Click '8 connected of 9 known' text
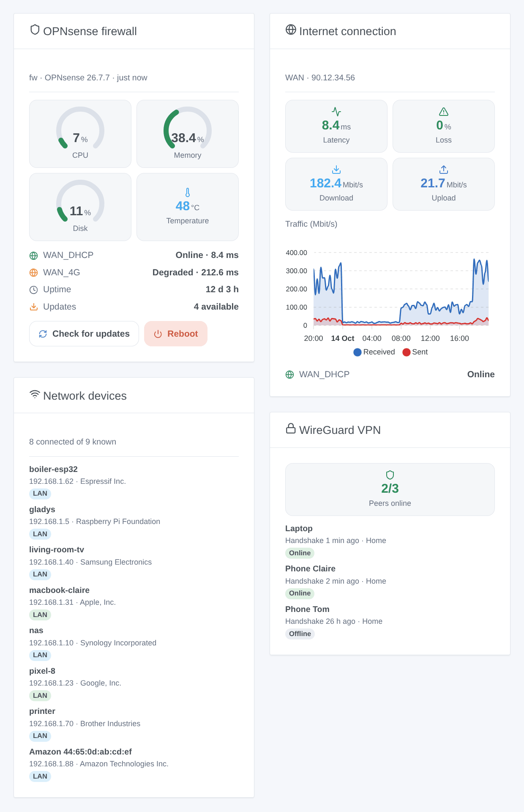524x812 pixels. point(73,442)
